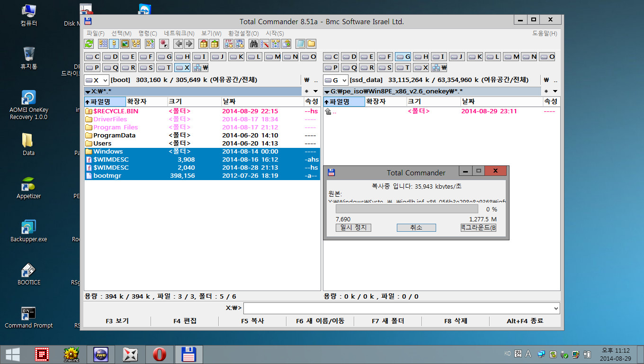Click the triangle before the X:\*.* path
This screenshot has width=644, height=364.
click(88, 91)
